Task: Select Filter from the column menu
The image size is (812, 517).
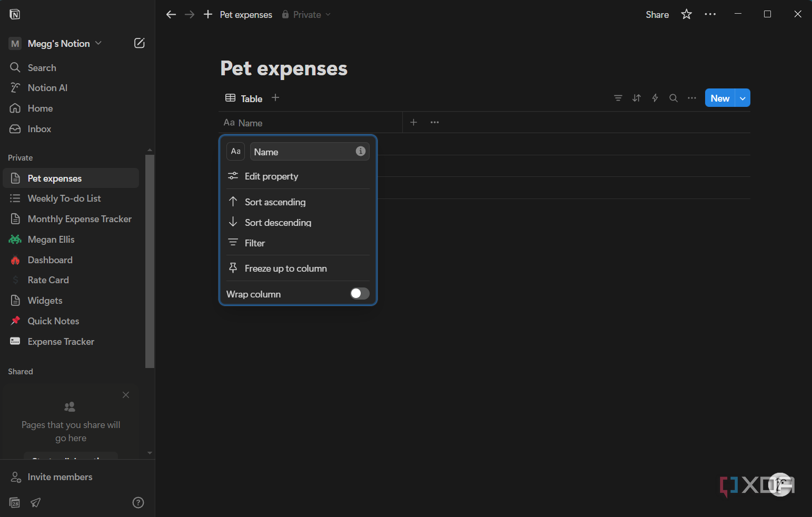Action: [298, 243]
